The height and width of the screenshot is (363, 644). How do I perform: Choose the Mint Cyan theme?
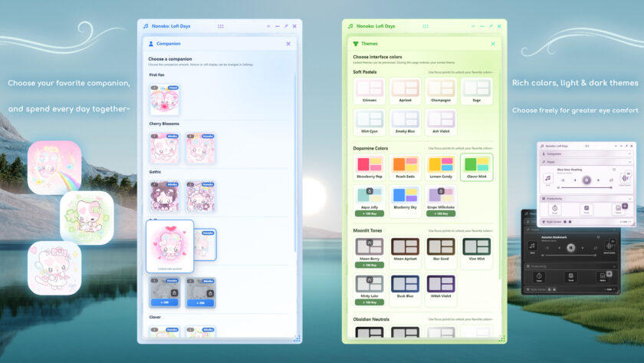pyautogui.click(x=370, y=122)
